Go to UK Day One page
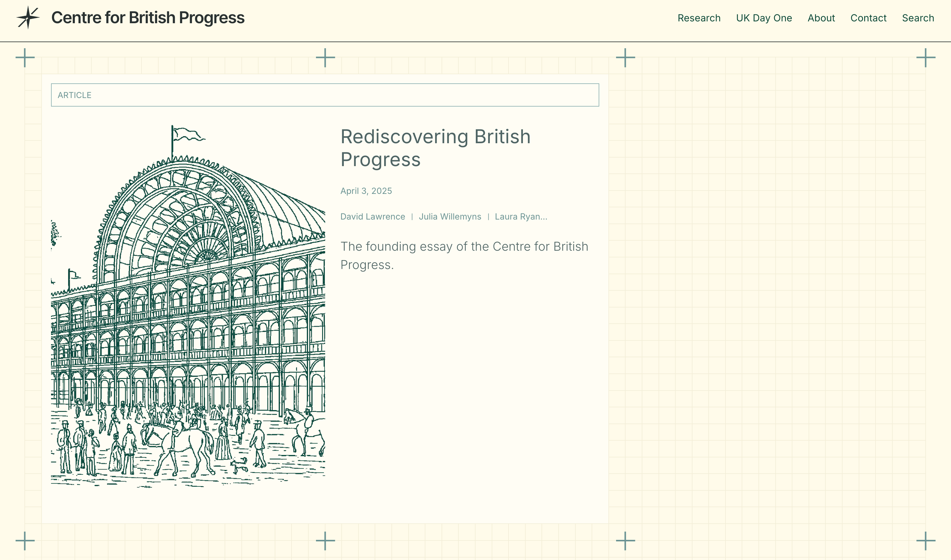Viewport: 951px width, 560px height. [764, 18]
